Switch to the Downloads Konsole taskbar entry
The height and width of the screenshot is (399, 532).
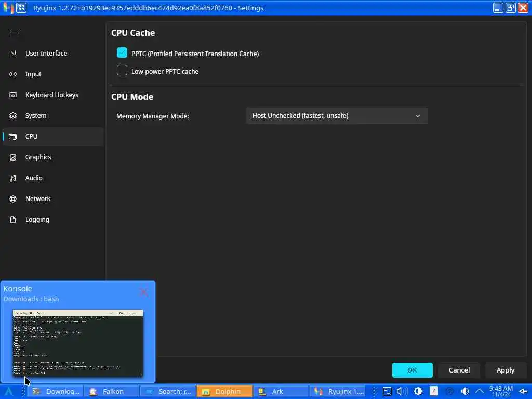[x=56, y=391]
